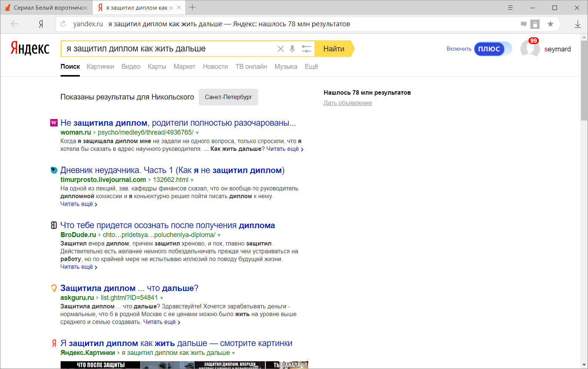Screen dimensions: 588x369
Task: Click the Найти search button
Action: [x=334, y=49]
